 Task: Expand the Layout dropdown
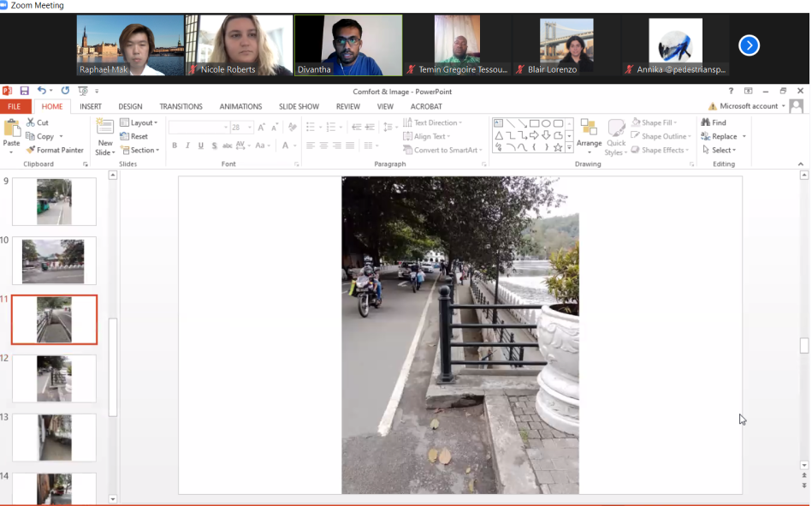point(139,122)
